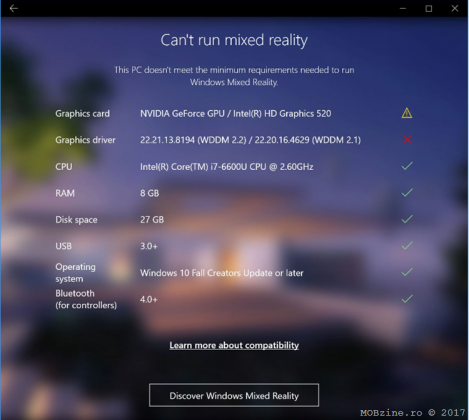
Task: Click the green checkmark beside RAM
Action: point(407,192)
